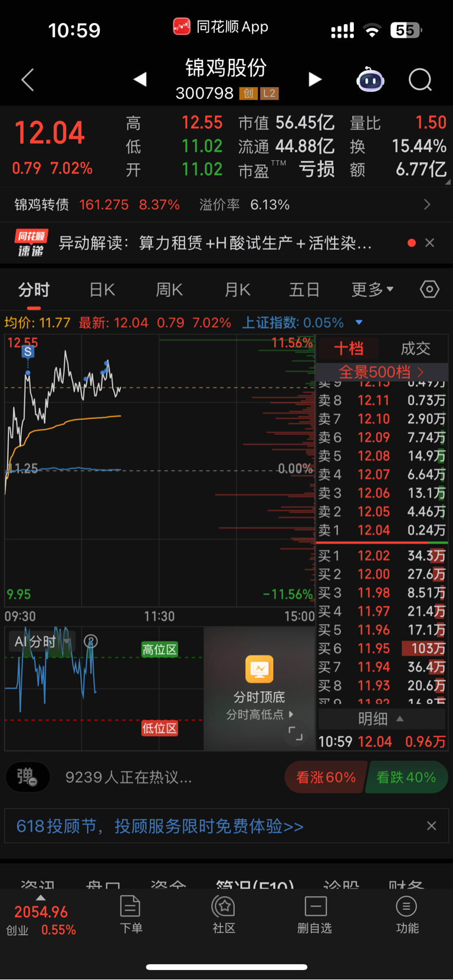Tap the 卖3 12.06 ask row

coord(382,493)
